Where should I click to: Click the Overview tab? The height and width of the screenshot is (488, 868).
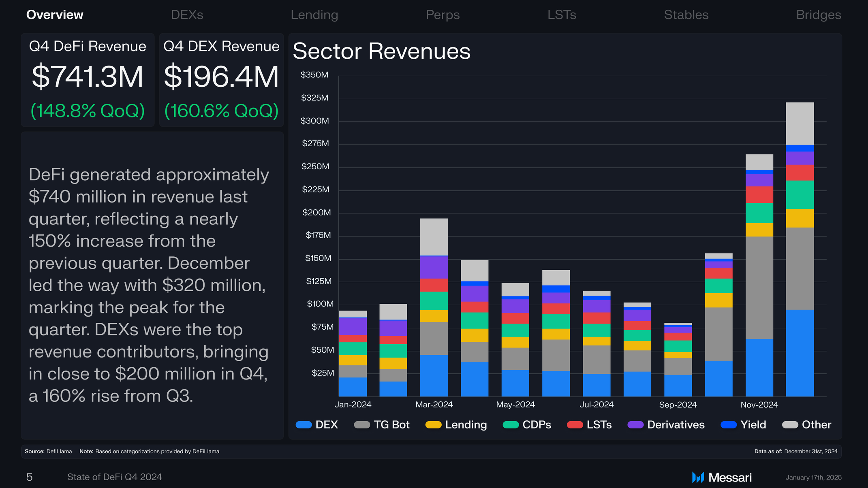pos(55,15)
